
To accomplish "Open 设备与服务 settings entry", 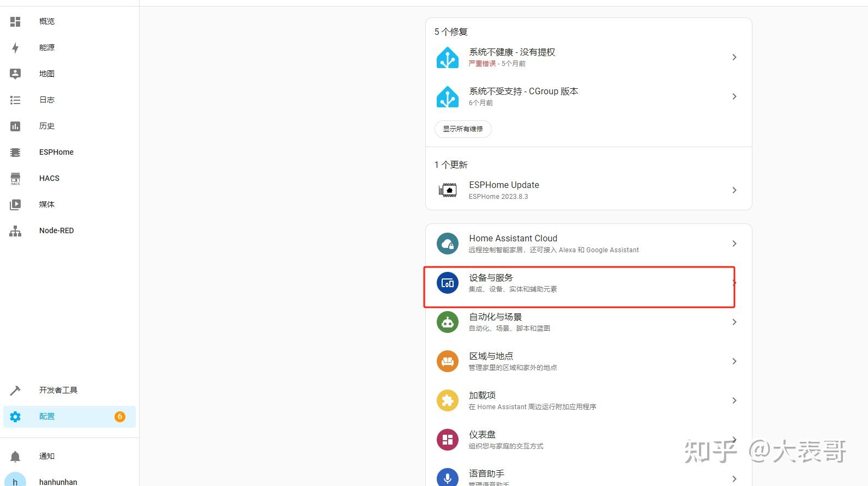I will [x=589, y=283].
